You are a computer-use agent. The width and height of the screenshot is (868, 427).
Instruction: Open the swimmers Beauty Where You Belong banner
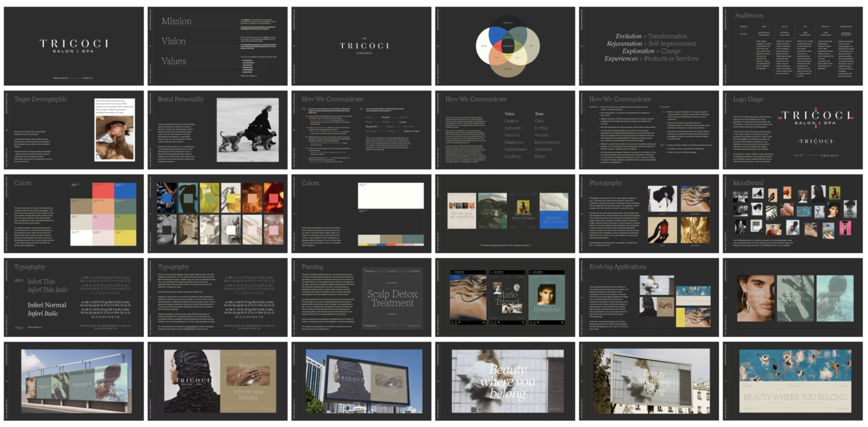coord(792,381)
